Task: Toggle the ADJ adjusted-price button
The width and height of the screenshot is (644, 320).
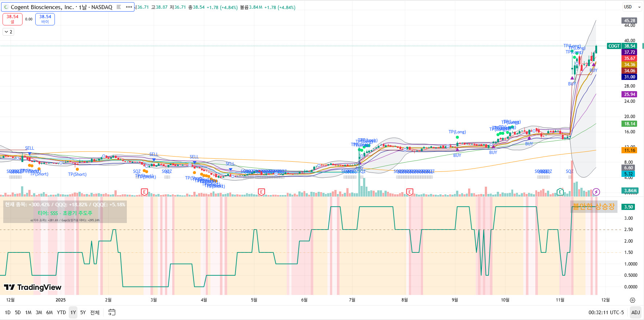Action: (636, 312)
